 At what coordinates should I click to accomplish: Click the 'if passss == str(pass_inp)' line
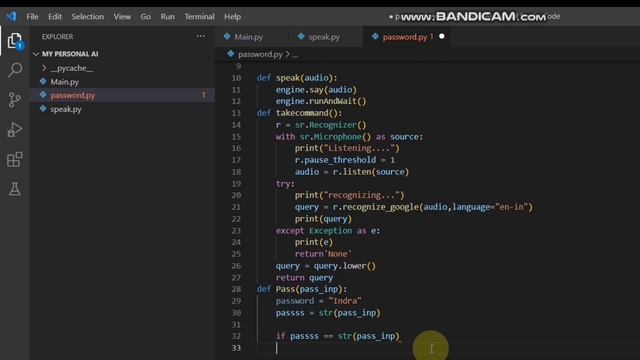[338, 336]
